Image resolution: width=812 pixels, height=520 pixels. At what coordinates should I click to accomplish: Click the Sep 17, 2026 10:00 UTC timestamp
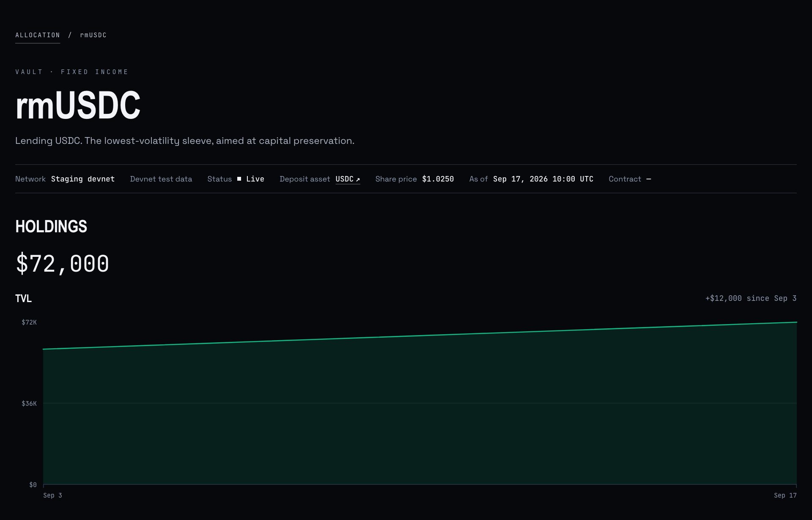tap(543, 179)
